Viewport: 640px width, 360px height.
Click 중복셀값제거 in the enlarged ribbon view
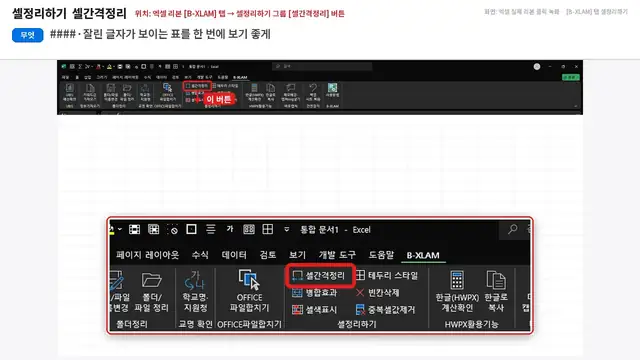pos(385,310)
